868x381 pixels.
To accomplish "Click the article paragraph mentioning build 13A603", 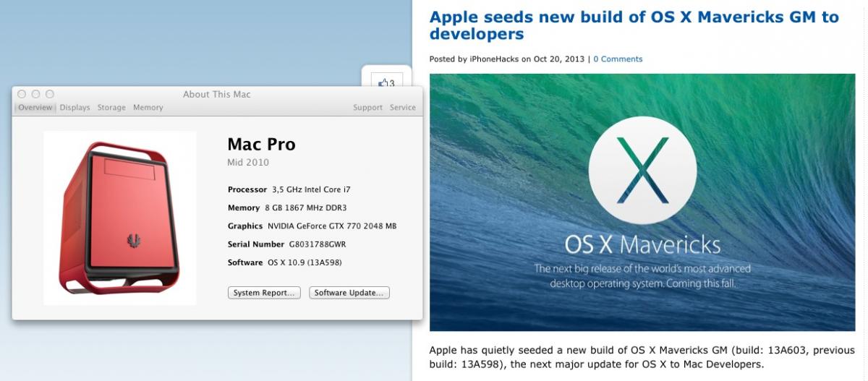I will click(x=642, y=357).
